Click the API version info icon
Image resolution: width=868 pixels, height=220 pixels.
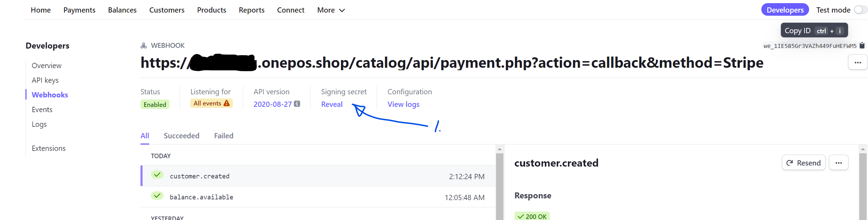[x=297, y=104]
